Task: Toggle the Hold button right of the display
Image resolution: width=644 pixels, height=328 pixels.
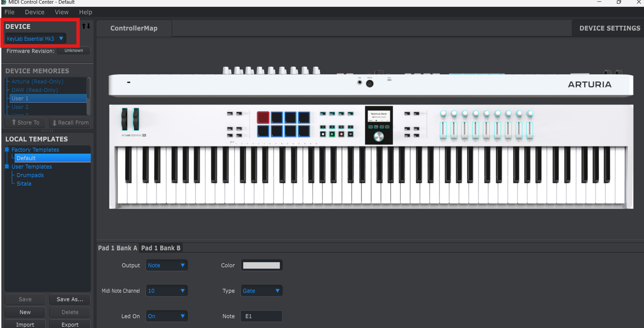Action: coord(407,129)
